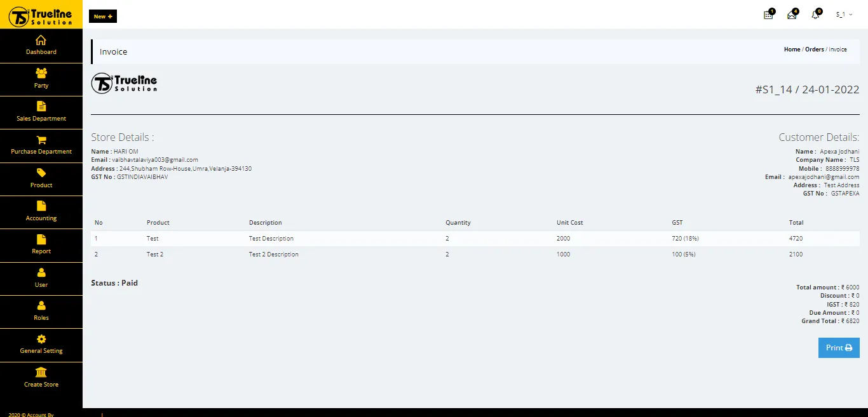Open the Accounting file icon
Screen dimensions: 868x417
click(41, 206)
